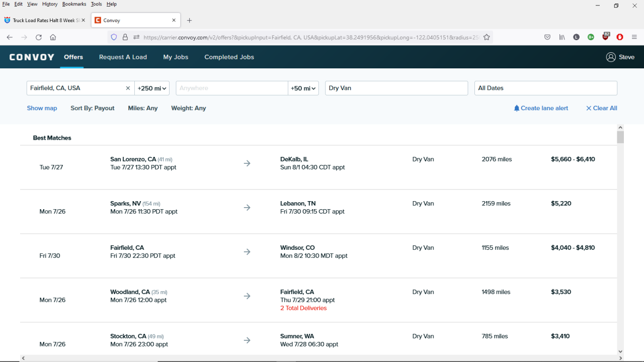Click the Best Matches heading
This screenshot has height=362, width=644.
(x=52, y=138)
